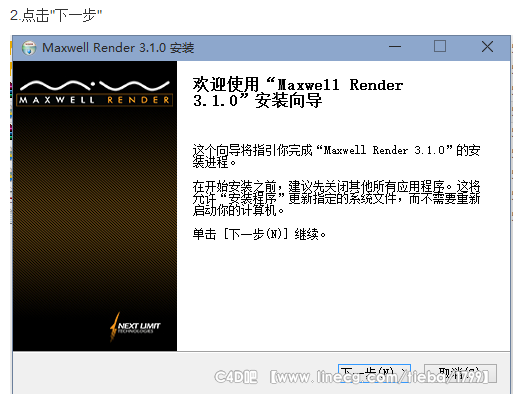Click the heading '欢迎使用 Maxwell Render 3.1.0 安装向导'
This screenshot has height=394, width=515.
tap(298, 92)
